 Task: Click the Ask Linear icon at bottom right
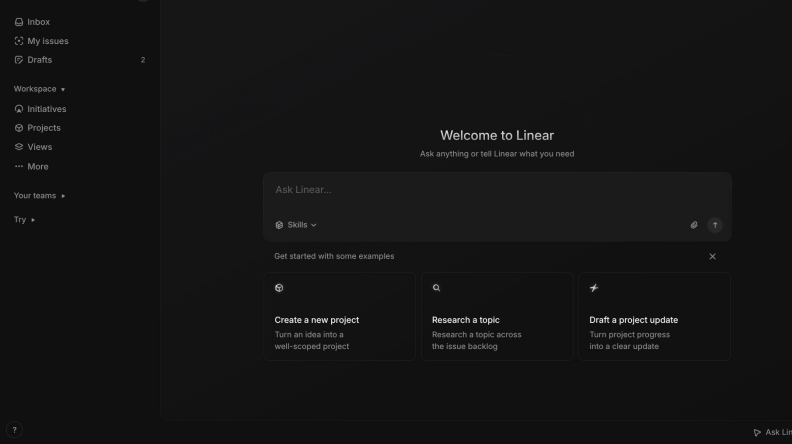(x=757, y=432)
